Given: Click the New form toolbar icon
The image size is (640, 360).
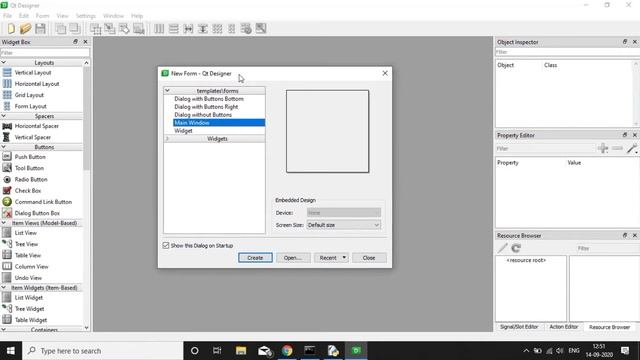Looking at the screenshot, I should click(11, 29).
